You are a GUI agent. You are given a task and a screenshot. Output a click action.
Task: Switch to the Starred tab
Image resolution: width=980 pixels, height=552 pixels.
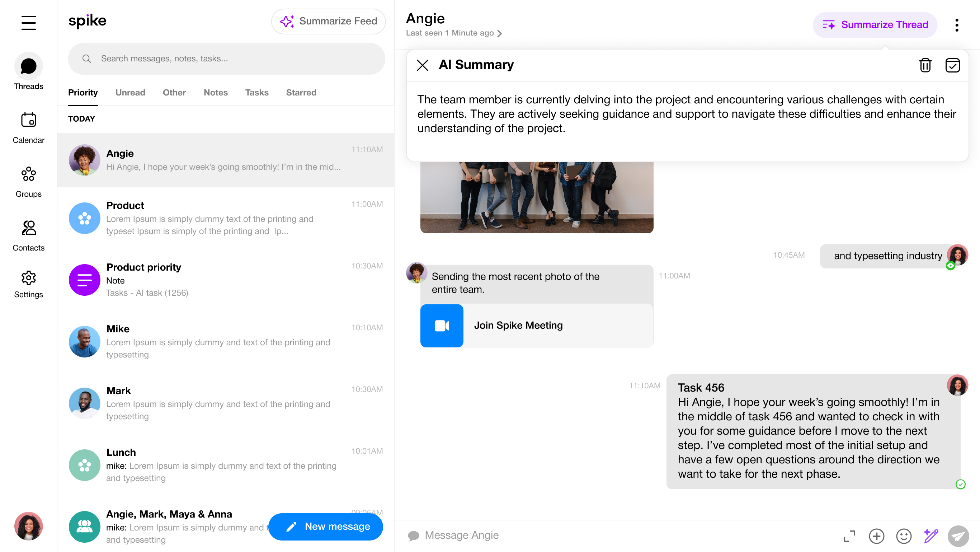301,93
